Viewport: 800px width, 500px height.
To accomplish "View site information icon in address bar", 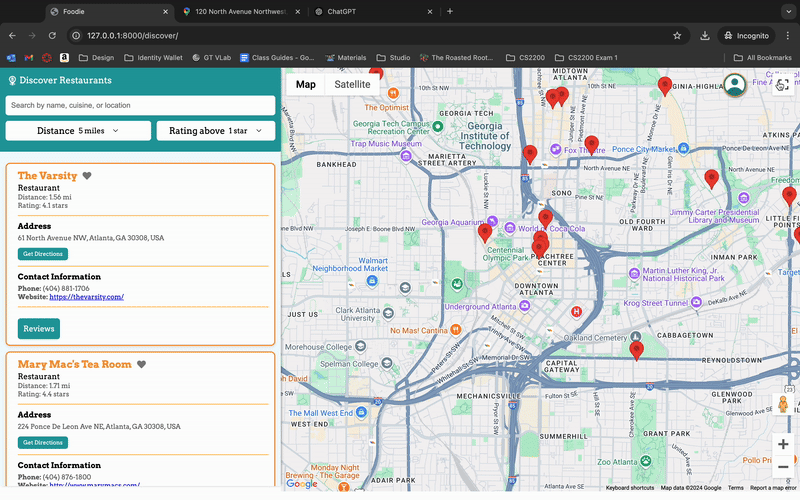I will [x=76, y=35].
